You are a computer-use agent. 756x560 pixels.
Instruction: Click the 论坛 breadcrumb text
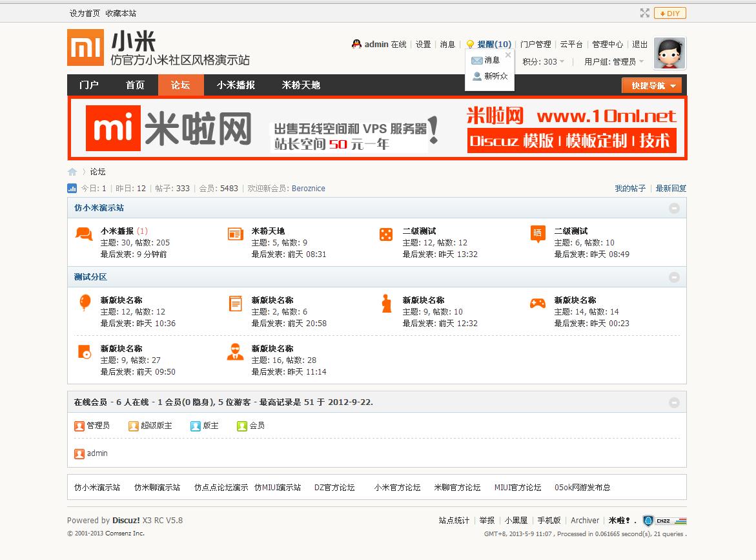point(97,172)
